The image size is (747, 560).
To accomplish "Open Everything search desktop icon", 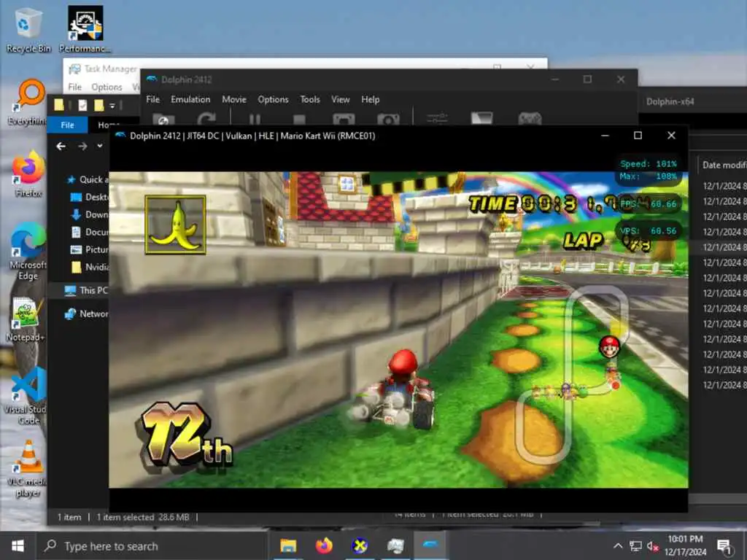I will (27, 102).
